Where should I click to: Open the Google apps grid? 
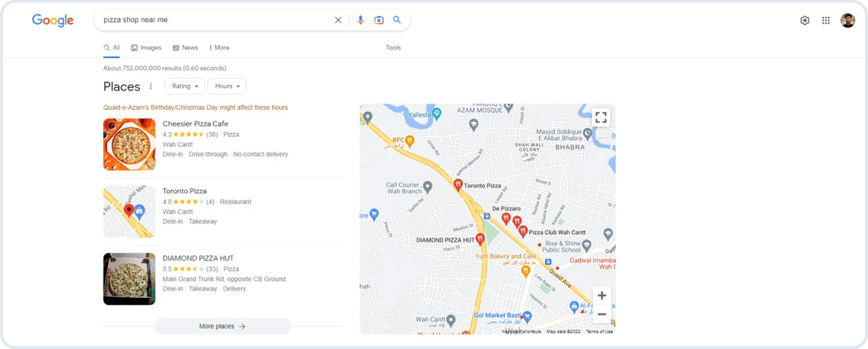click(826, 21)
